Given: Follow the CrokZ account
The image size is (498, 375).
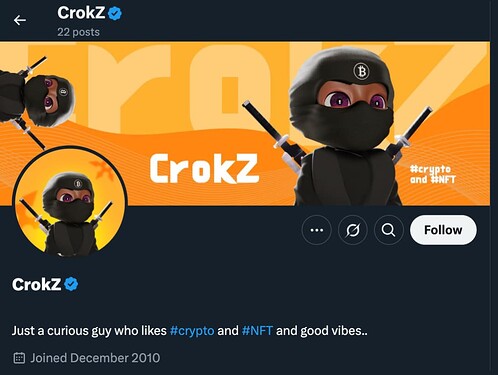Looking at the screenshot, I should tap(443, 230).
